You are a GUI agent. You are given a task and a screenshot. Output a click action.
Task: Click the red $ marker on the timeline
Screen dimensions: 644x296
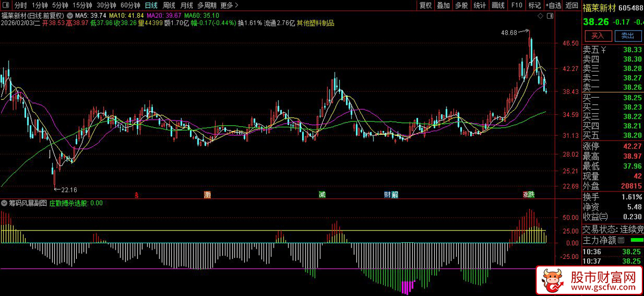click(136, 194)
